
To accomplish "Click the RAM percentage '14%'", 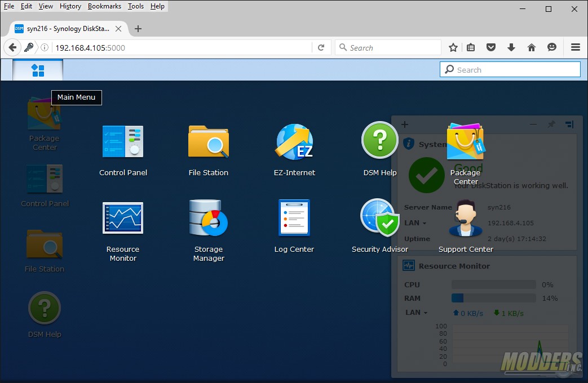I will pos(550,299).
